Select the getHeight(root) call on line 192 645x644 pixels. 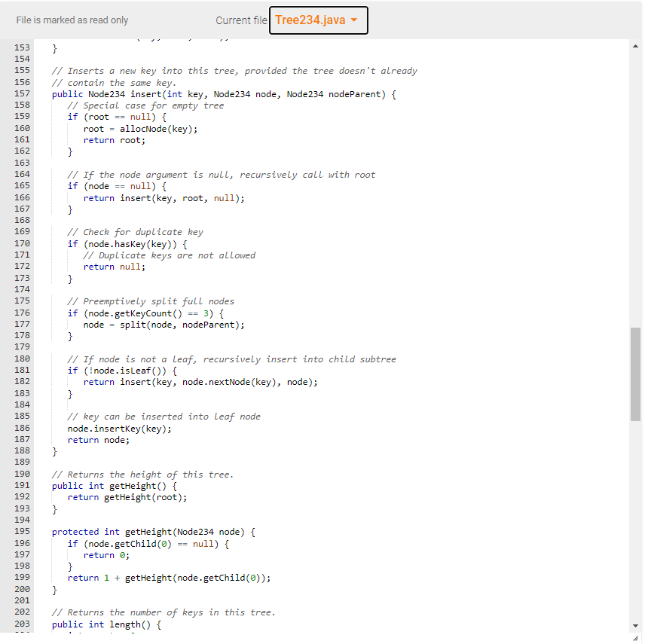[x=143, y=496]
